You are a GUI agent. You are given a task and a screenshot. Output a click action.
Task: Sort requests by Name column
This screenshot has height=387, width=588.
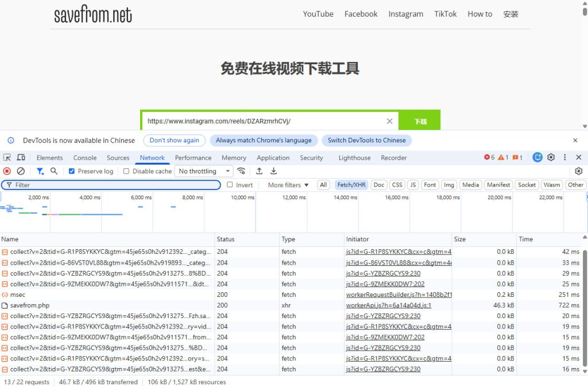(107, 239)
